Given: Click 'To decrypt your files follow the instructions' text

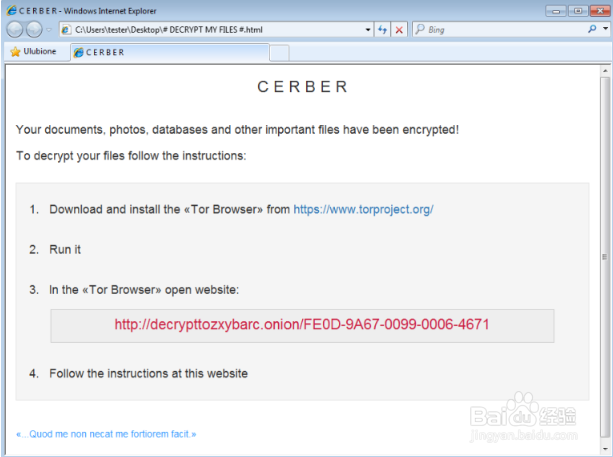Looking at the screenshot, I should tap(131, 156).
